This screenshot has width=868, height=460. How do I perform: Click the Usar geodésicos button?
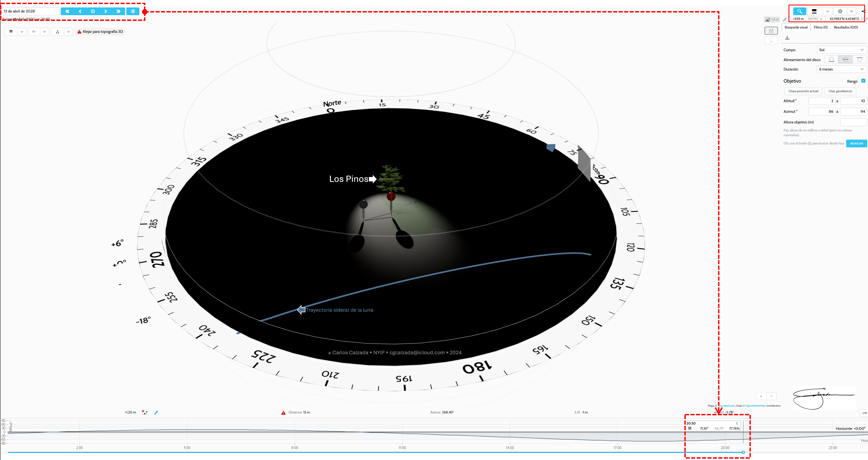click(840, 91)
